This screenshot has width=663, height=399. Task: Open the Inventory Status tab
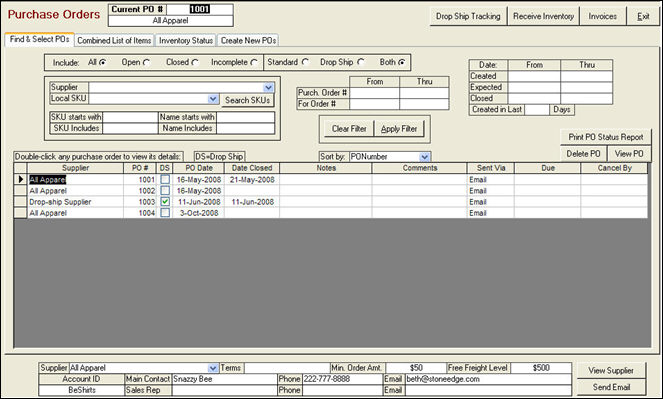(186, 41)
